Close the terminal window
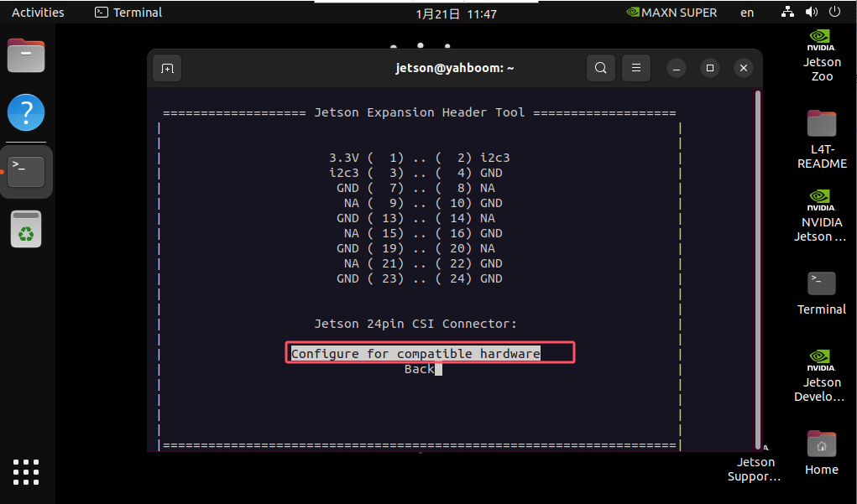 pyautogui.click(x=744, y=68)
